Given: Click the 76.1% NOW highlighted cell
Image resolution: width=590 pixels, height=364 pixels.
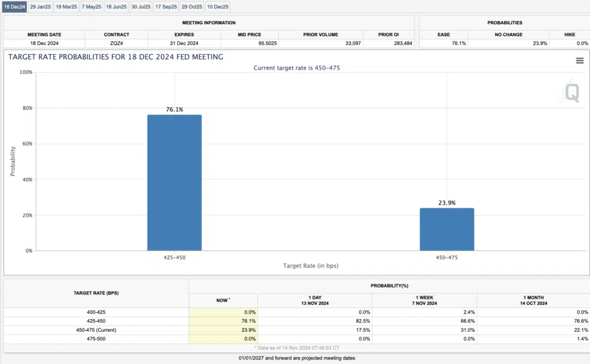Looking at the screenshot, I should point(223,321).
